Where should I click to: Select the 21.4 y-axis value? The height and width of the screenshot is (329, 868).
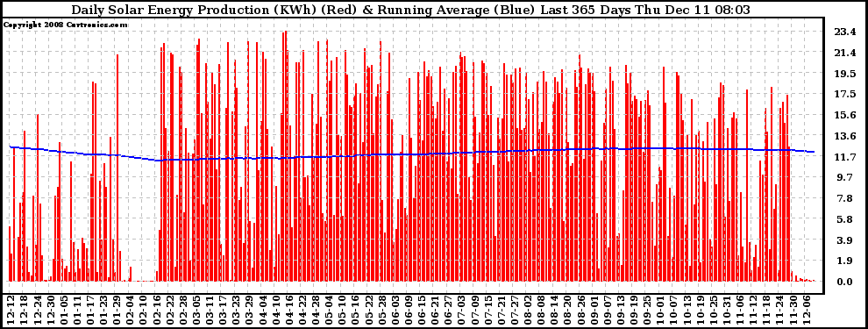tap(845, 53)
